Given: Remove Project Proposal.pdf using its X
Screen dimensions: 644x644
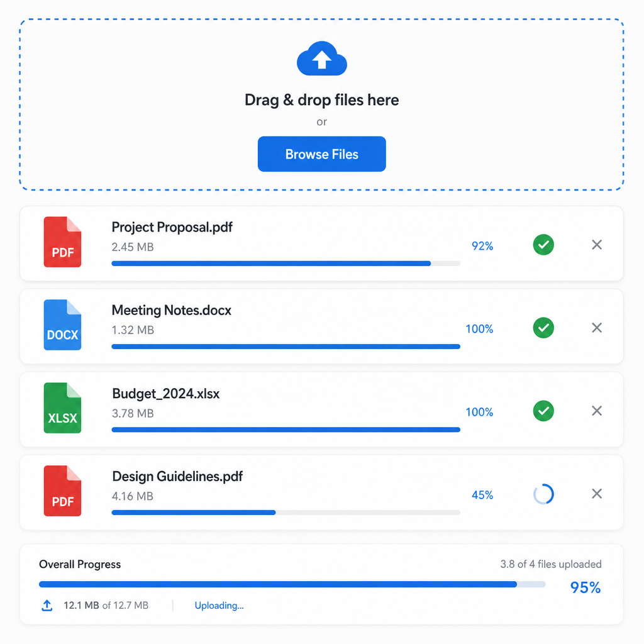Looking at the screenshot, I should pos(597,245).
